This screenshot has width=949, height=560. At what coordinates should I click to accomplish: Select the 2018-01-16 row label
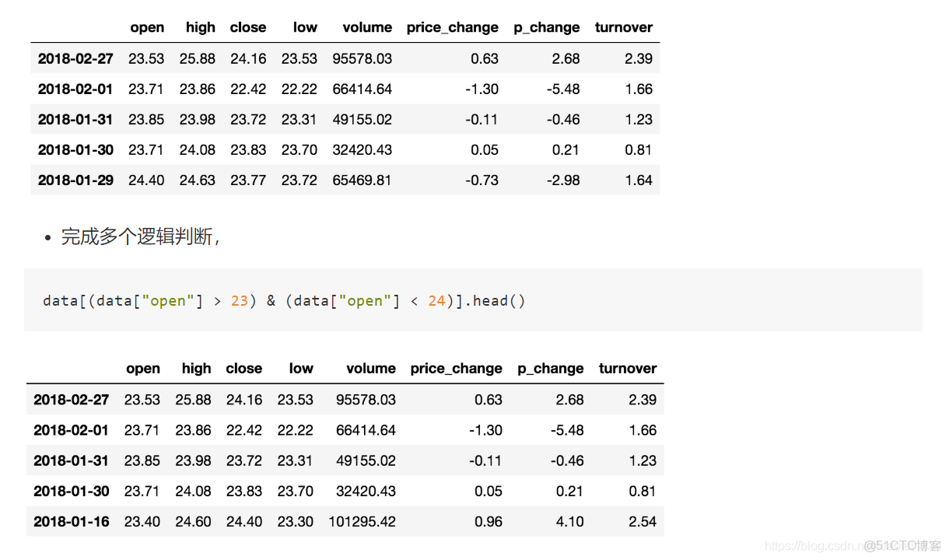pyautogui.click(x=72, y=522)
